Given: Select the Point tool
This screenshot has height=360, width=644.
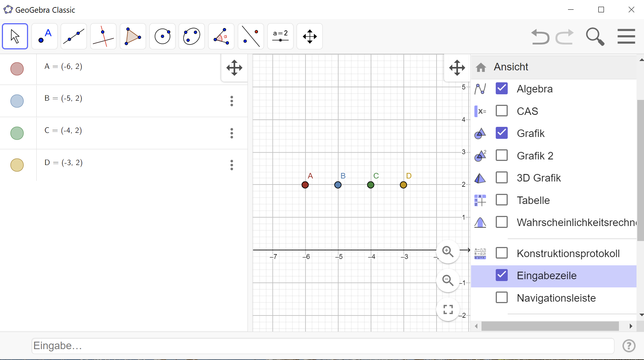Looking at the screenshot, I should (44, 36).
